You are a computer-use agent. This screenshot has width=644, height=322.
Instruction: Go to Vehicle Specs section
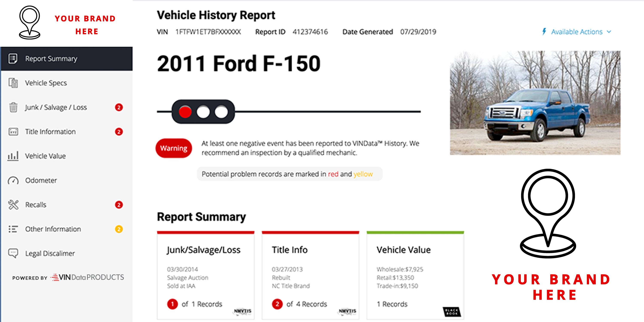[67, 83]
